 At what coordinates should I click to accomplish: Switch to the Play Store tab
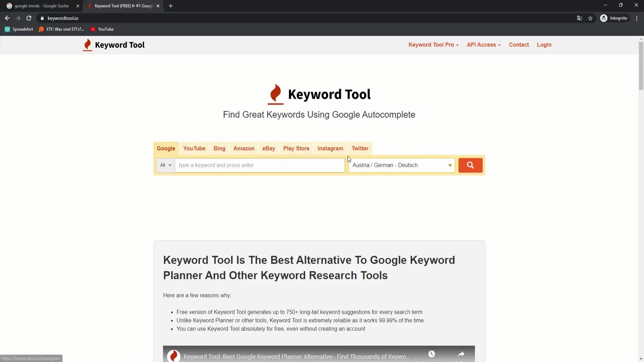coord(296,148)
